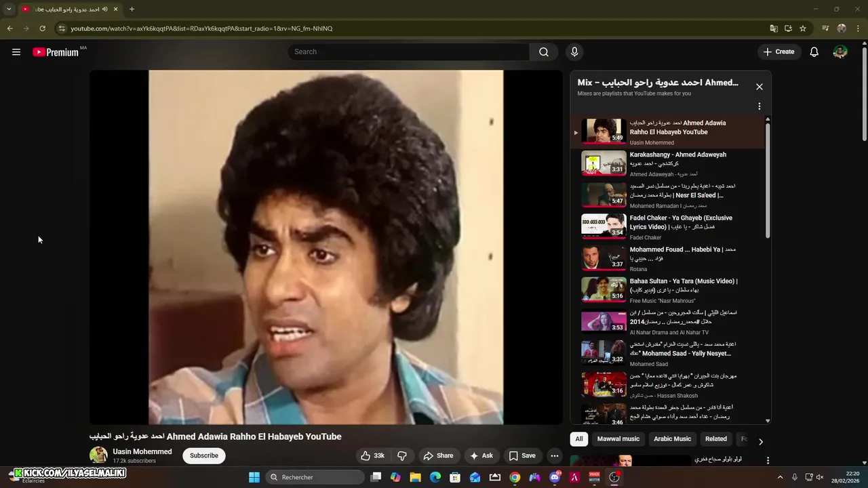View site information icon in address bar
This screenshot has width=868, height=488.
pos(62,28)
